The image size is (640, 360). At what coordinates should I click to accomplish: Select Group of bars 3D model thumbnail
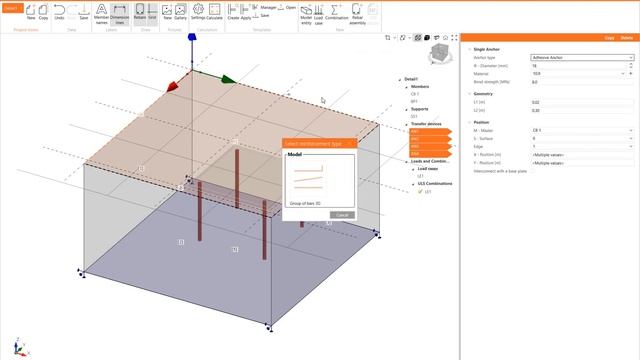pos(308,179)
